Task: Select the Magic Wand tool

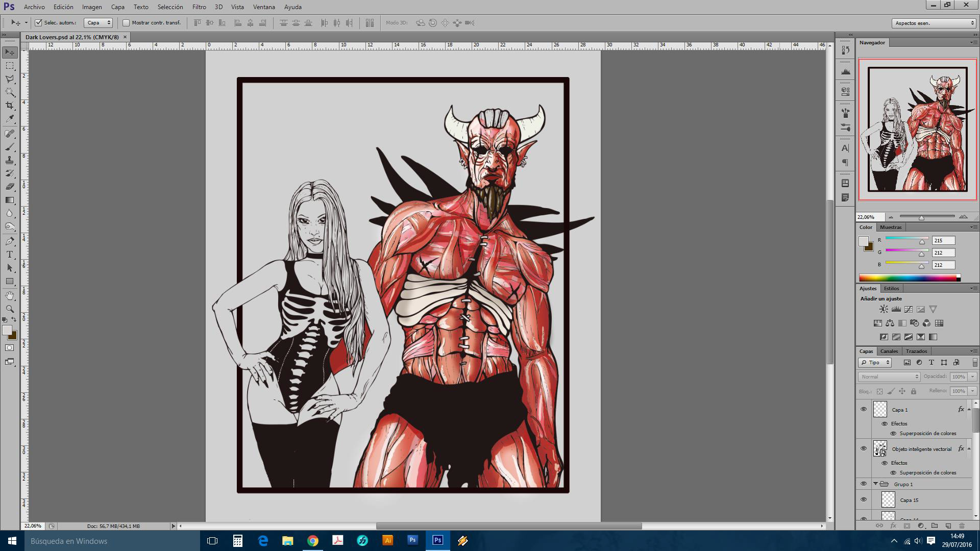Action: (10, 92)
